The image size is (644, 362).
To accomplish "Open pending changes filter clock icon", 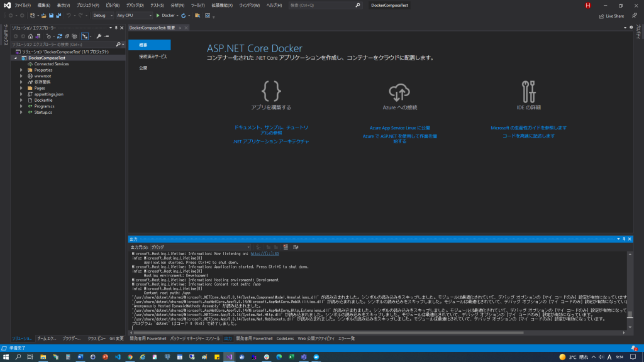I will pyautogui.click(x=49, y=36).
